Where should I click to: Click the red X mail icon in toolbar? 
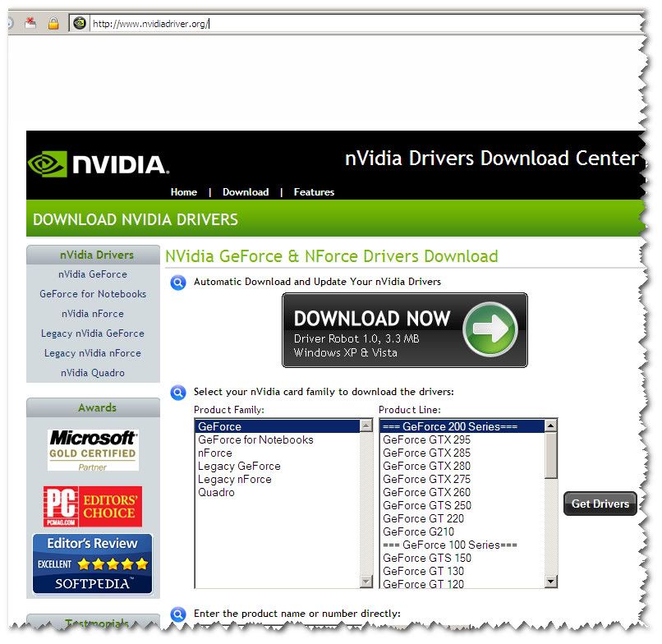pyautogui.click(x=30, y=23)
